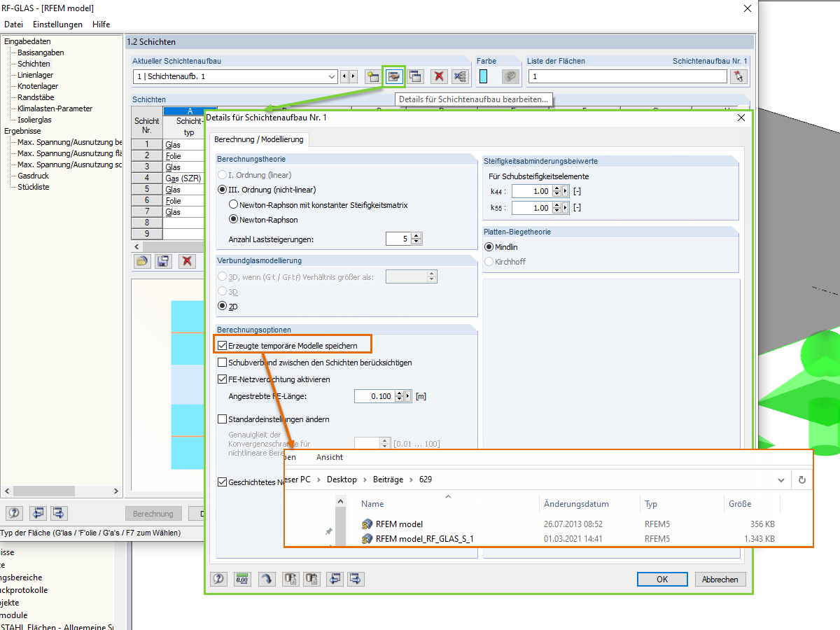The image size is (840, 630).
Task: Copy the current Schichtenaufbau icon
Action: click(x=415, y=76)
